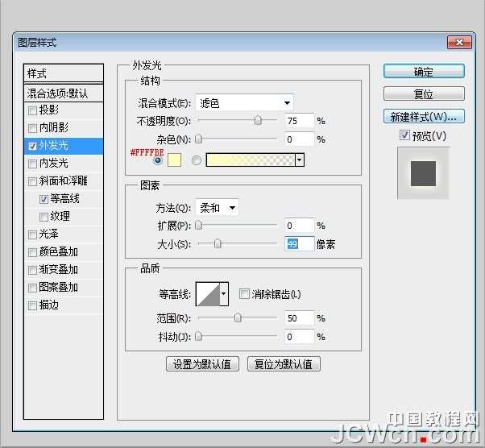Enable the 投影 drop shadow checkbox
Screen dimensions: 485x448
click(x=32, y=110)
